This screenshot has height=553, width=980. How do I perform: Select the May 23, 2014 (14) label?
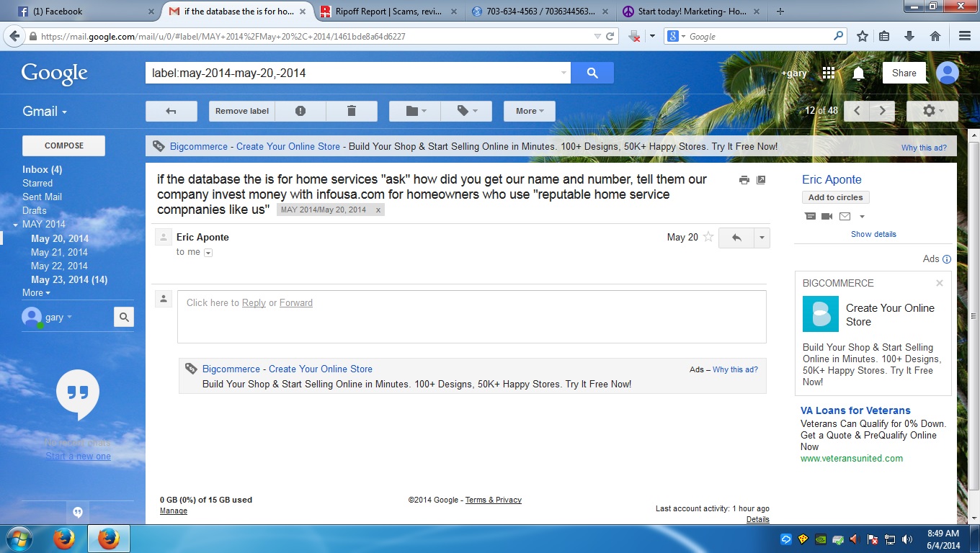pos(69,279)
